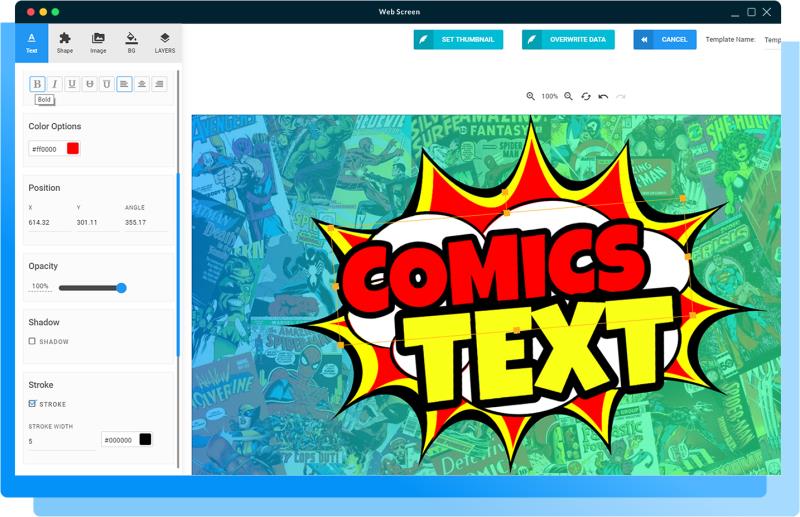The height and width of the screenshot is (517, 800).
Task: Open the Shape tab
Action: pos(65,43)
